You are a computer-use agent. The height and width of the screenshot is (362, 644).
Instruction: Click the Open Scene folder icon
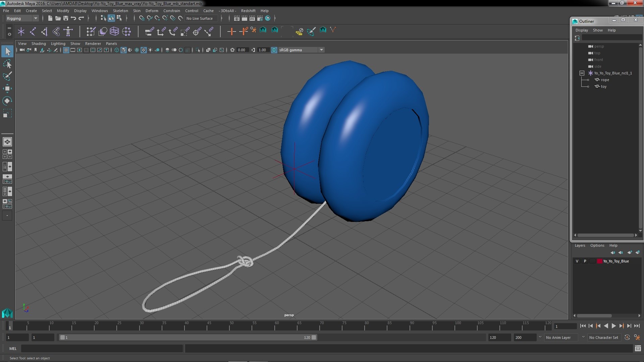click(x=58, y=18)
